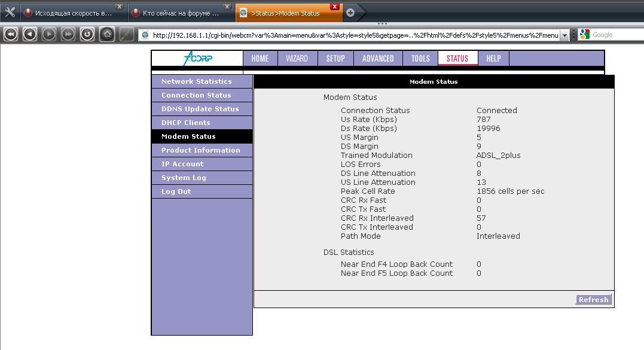The width and height of the screenshot is (644, 350).
Task: Click the '1856 cells per sec' value
Action: tap(510, 191)
